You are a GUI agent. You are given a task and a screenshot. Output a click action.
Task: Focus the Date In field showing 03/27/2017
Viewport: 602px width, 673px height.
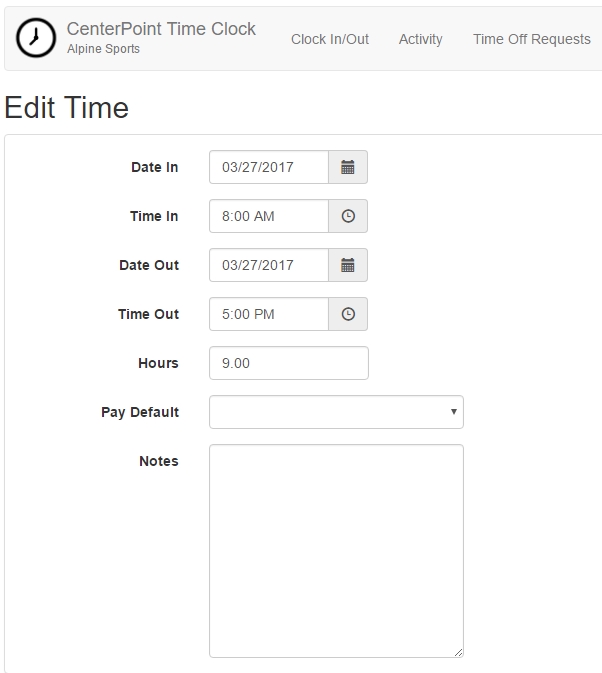coord(269,167)
